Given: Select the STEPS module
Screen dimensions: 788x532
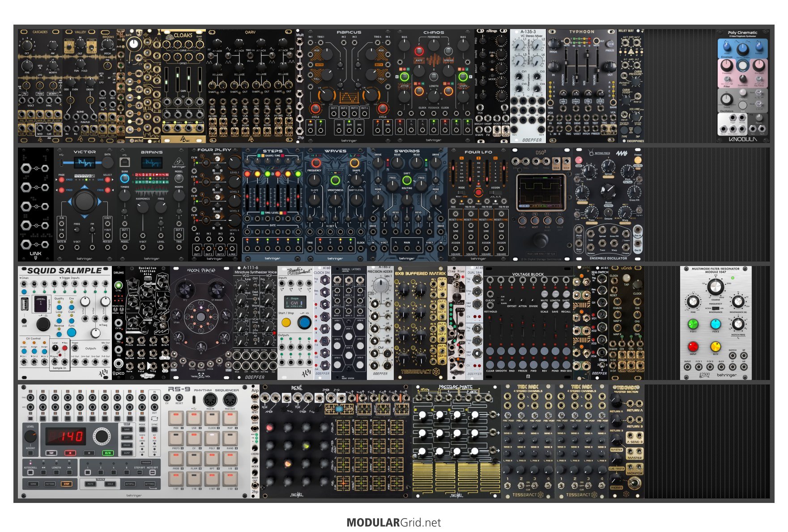Looking at the screenshot, I should click(x=273, y=204).
